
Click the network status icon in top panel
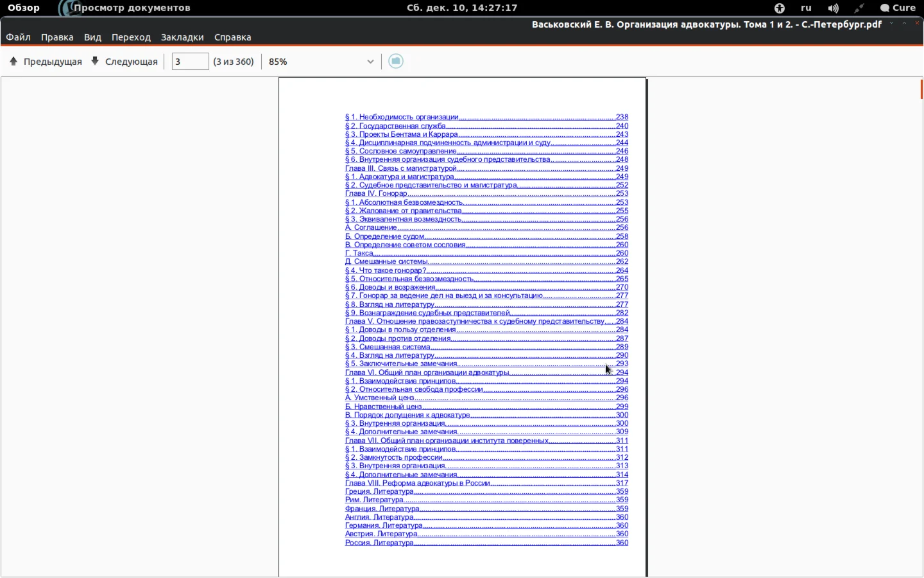pos(859,8)
